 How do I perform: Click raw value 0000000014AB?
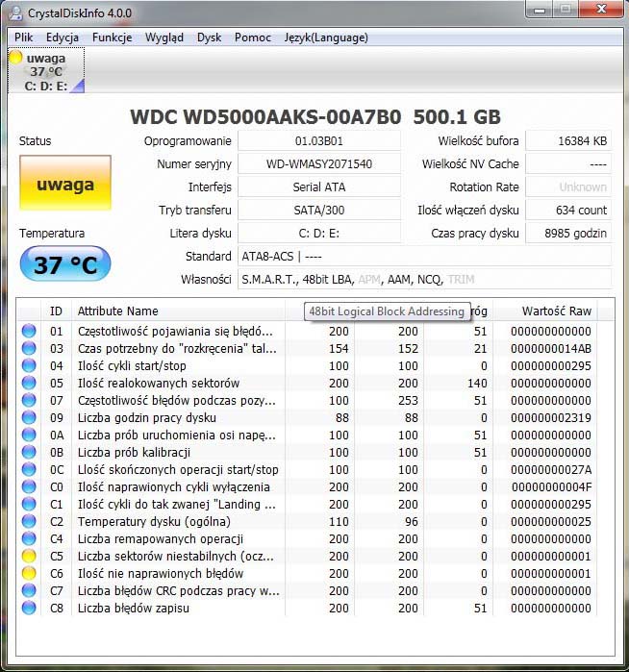click(551, 349)
